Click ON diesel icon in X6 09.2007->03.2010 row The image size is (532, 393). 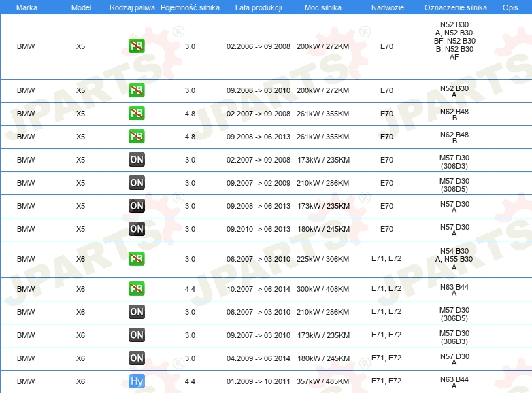click(x=136, y=335)
